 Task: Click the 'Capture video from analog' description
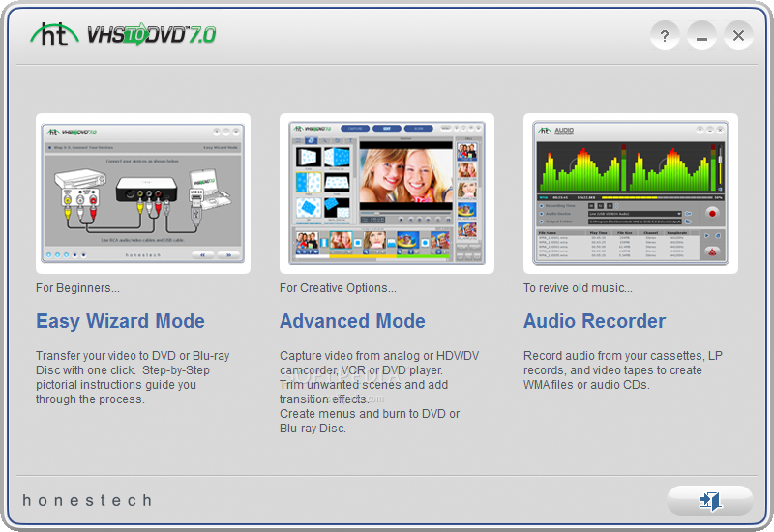pyautogui.click(x=379, y=392)
